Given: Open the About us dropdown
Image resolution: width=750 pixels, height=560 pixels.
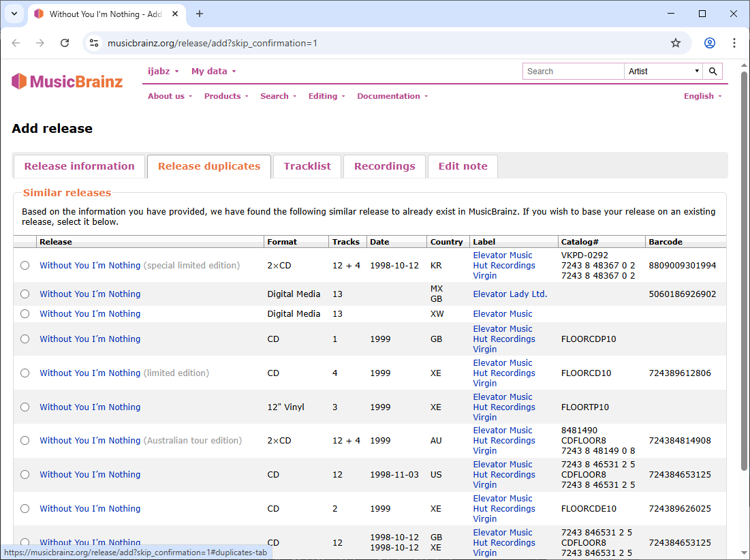Looking at the screenshot, I should pyautogui.click(x=170, y=96).
